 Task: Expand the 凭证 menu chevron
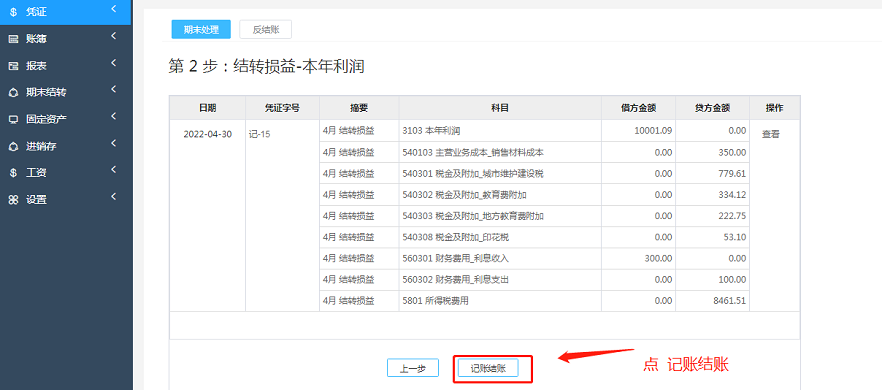(x=114, y=9)
